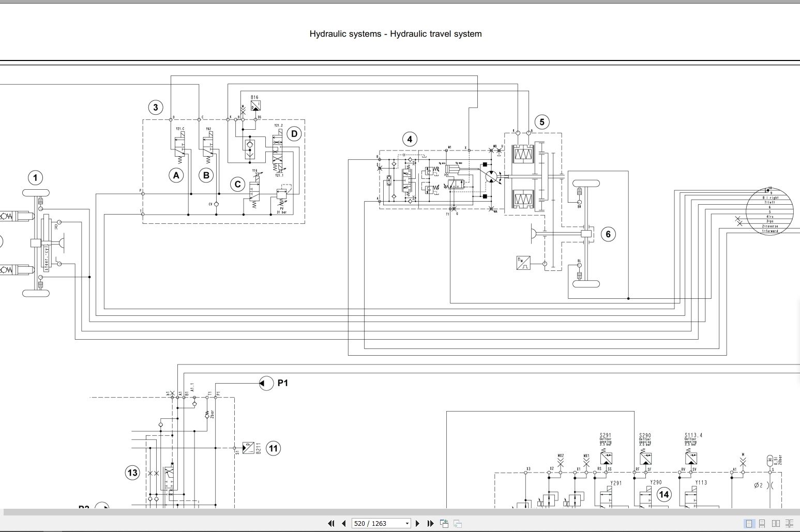Viewport: 800px width, 532px height.
Task: Jump to the last page
Action: pyautogui.click(x=430, y=523)
